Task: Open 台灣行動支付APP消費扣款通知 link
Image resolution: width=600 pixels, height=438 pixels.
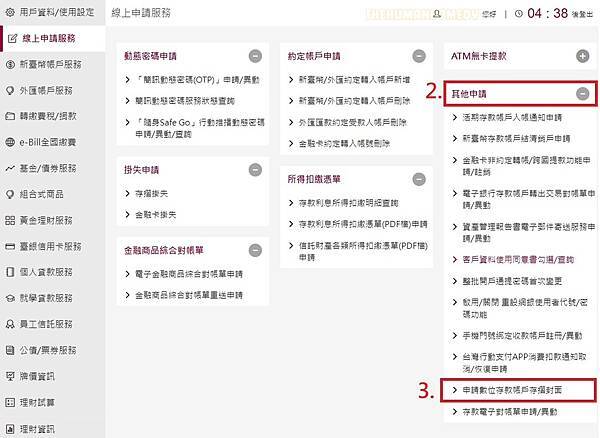Action: (524, 363)
